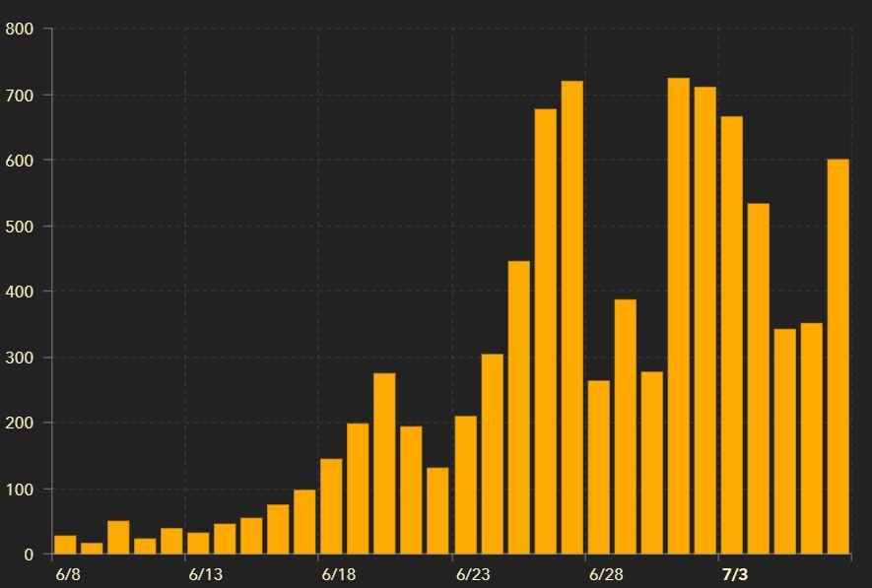Click the 800 y-axis label

pyautogui.click(x=20, y=30)
